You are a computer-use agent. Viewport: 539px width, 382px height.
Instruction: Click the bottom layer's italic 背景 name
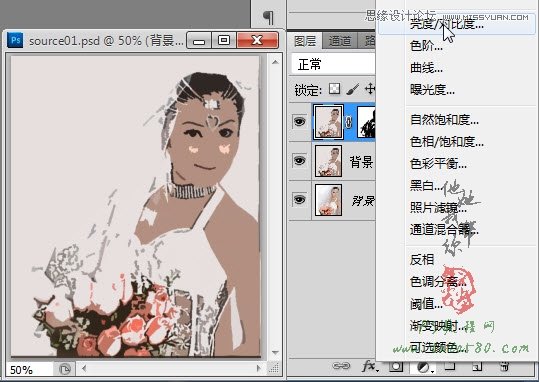363,200
